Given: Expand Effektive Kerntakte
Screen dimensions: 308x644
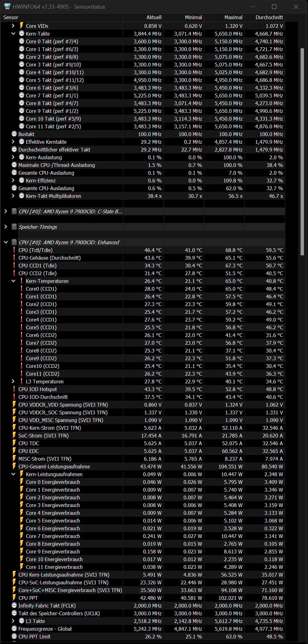Looking at the screenshot, I should coord(13,142).
